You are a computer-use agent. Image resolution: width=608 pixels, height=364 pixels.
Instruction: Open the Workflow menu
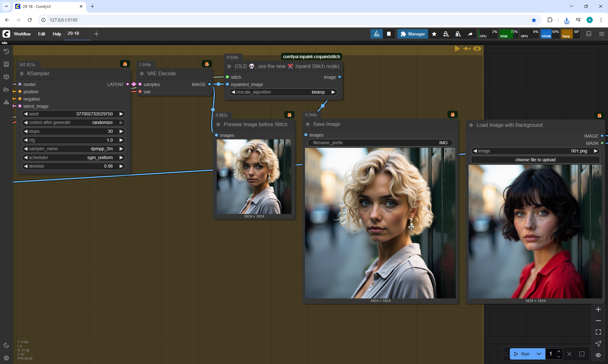(22, 34)
